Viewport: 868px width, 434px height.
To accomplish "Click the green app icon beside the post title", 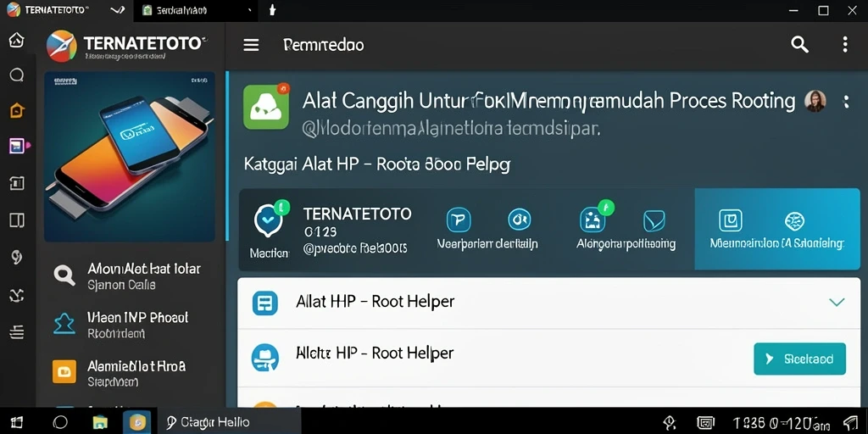I will point(266,106).
